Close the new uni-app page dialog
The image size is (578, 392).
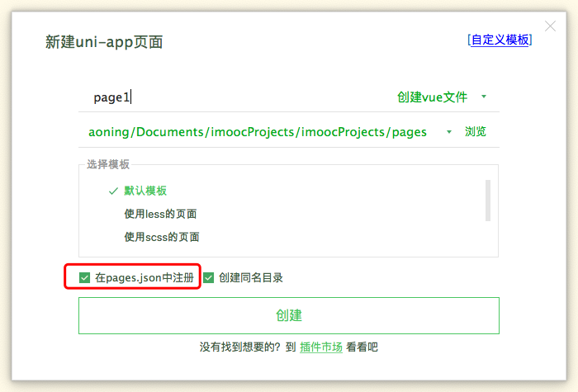(552, 26)
